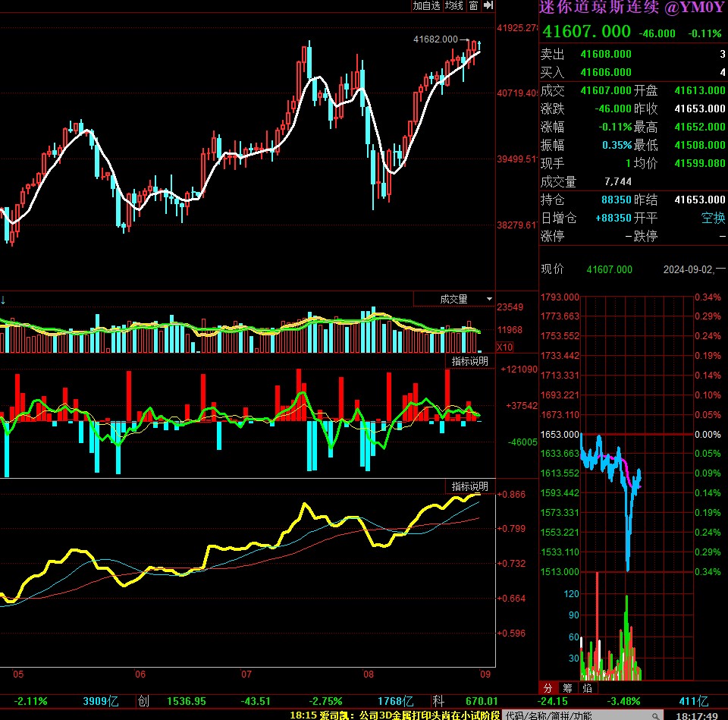The image size is (728, 720).
Task: Click the scrolling news headline at 18:15
Action: [394, 715]
